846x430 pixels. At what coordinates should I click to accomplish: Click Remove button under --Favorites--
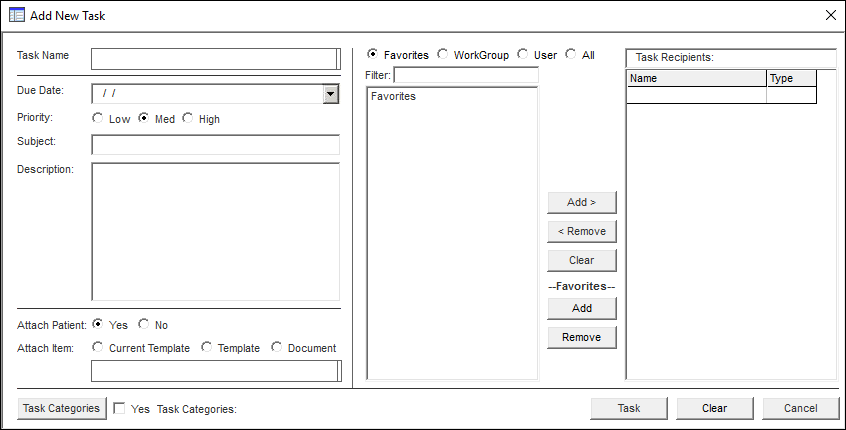pyautogui.click(x=582, y=337)
